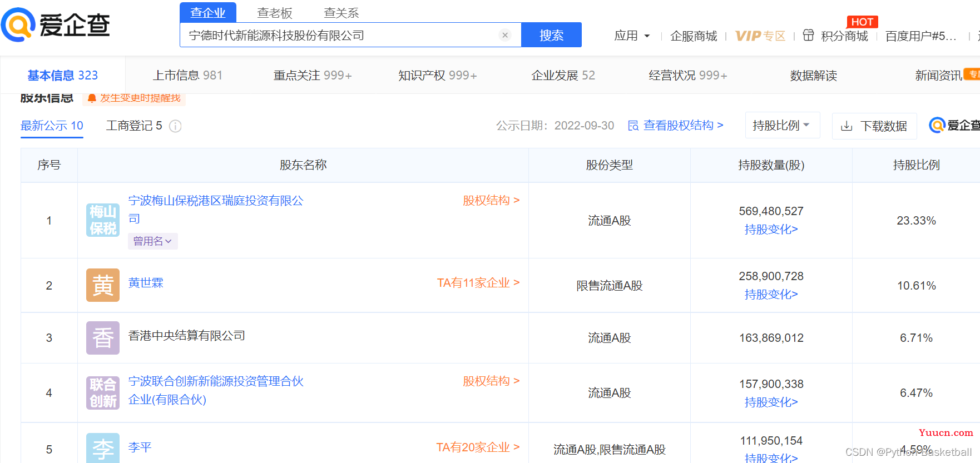Click the 香 avatar for 香港中央结算有限公司
The height and width of the screenshot is (463, 980).
(103, 338)
